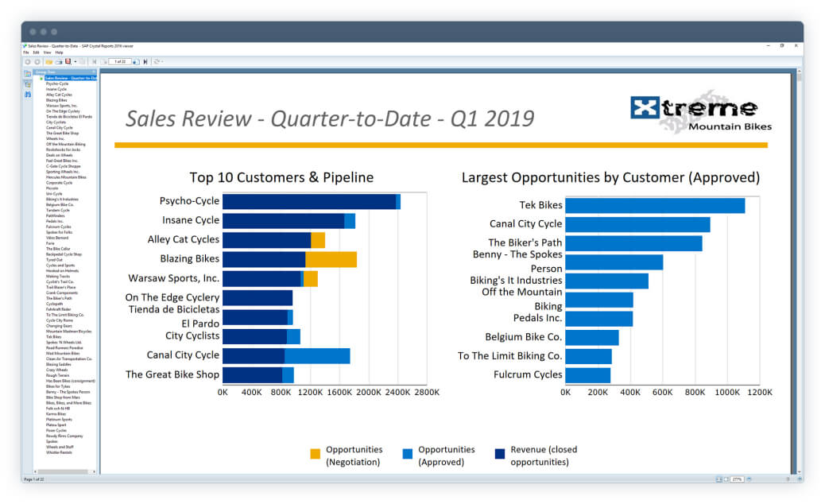Image resolution: width=825 pixels, height=504 pixels.
Task: Open the export format dropdown arrow
Action: (x=76, y=61)
